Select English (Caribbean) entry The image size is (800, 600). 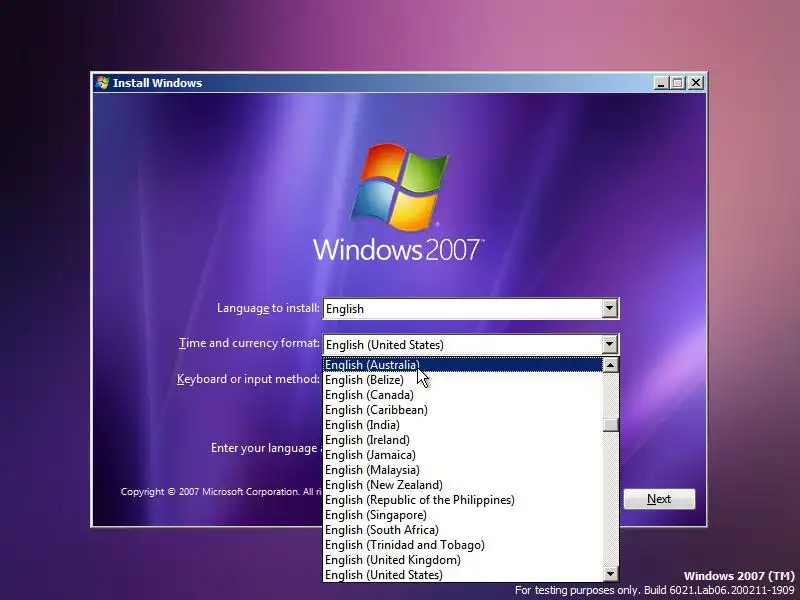coord(463,410)
